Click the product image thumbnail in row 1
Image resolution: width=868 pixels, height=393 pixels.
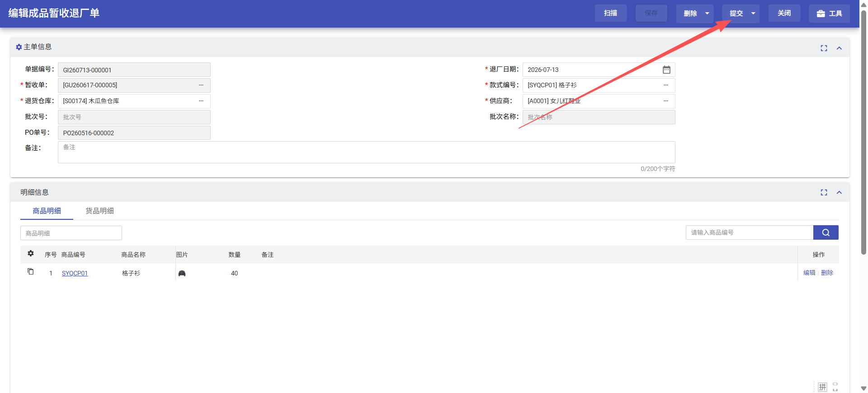[182, 273]
